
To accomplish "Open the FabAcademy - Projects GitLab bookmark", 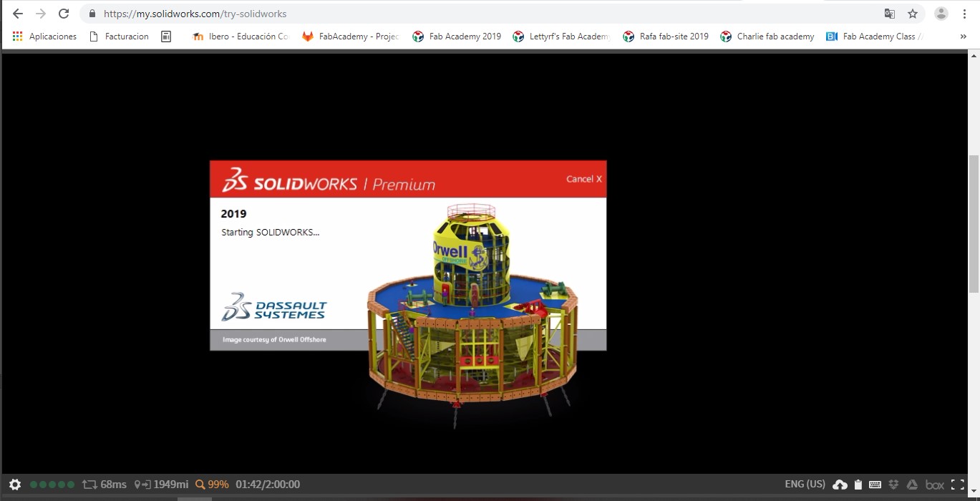I will click(351, 37).
